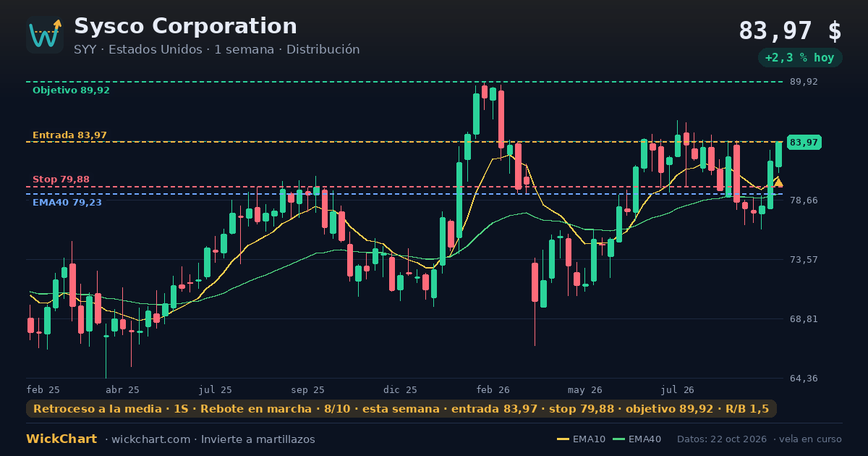Screen dimensions: 868x456
Task: Open the wickchart.com footer link
Action: pos(150,439)
